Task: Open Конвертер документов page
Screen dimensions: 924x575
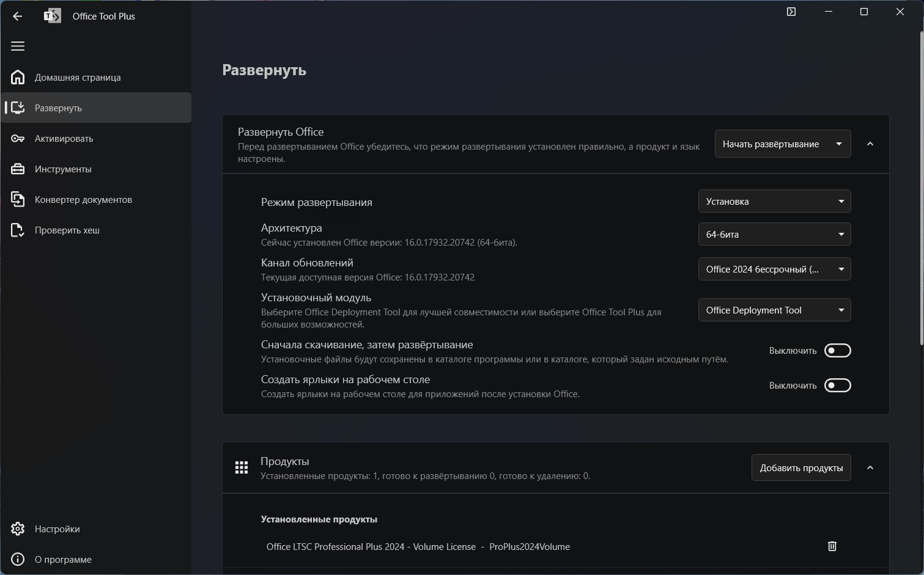Action: tap(83, 200)
